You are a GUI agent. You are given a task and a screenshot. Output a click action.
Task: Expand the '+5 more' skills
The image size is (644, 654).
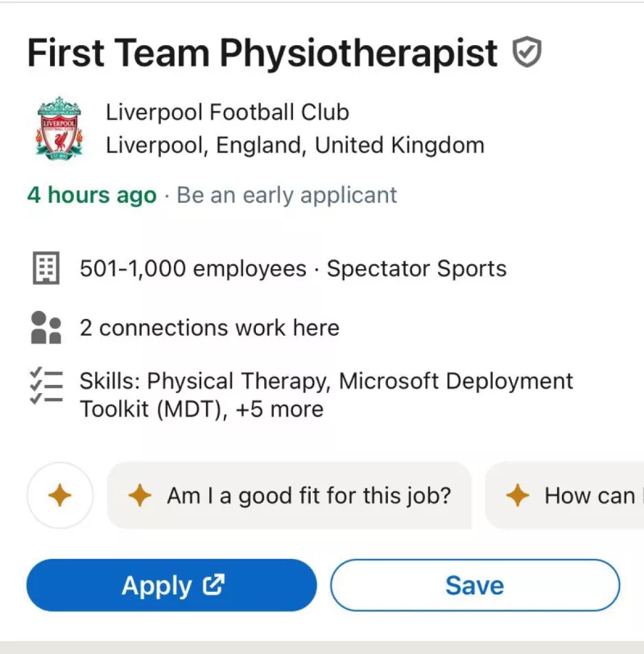279,409
